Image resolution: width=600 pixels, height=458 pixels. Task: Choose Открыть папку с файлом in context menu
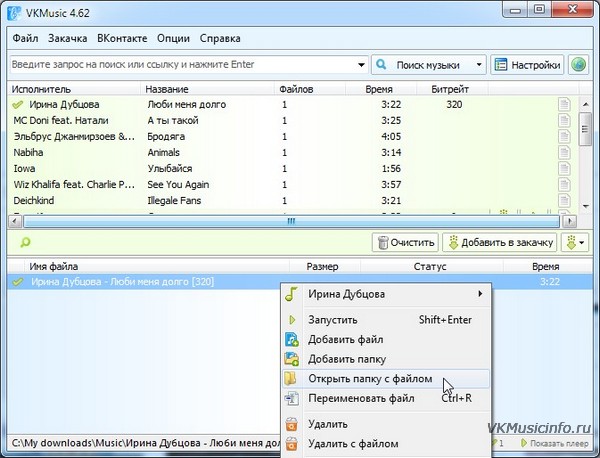(x=386, y=379)
